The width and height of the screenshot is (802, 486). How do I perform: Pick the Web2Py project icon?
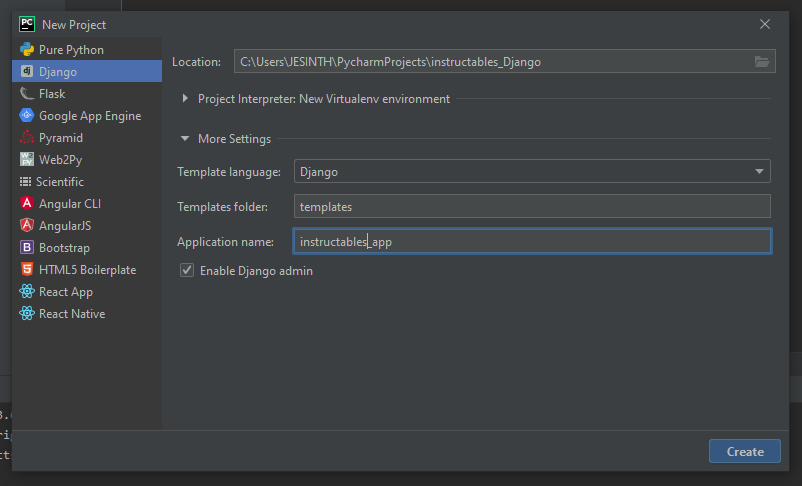[x=27, y=160]
